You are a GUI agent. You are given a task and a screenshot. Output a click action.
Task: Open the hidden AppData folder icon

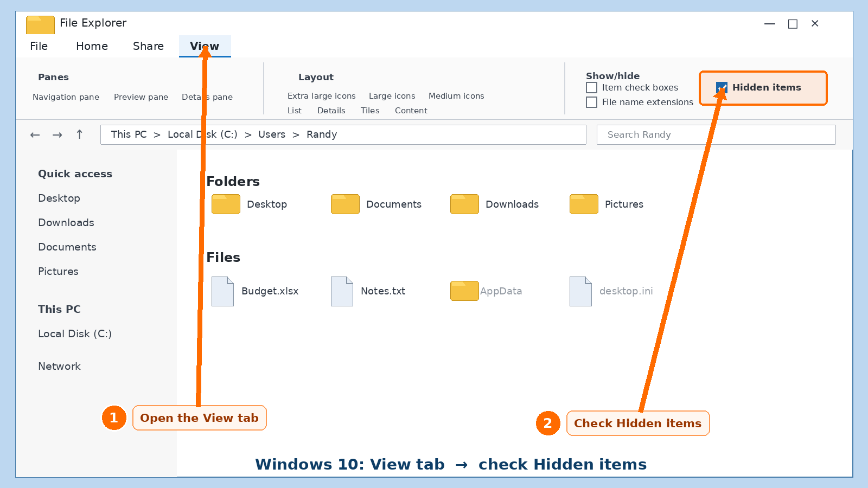(x=464, y=291)
